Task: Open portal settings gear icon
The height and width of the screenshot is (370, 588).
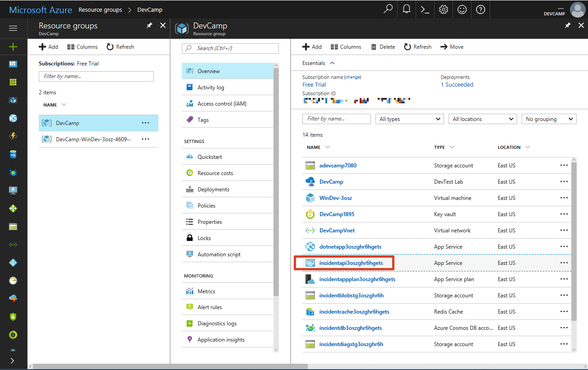Action: (x=444, y=9)
